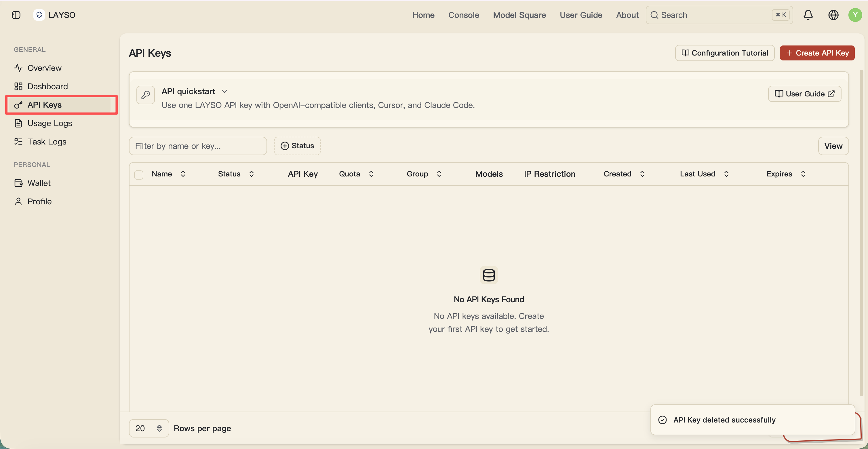
Task: Click the Dashboard grid icon
Action: [18, 86]
